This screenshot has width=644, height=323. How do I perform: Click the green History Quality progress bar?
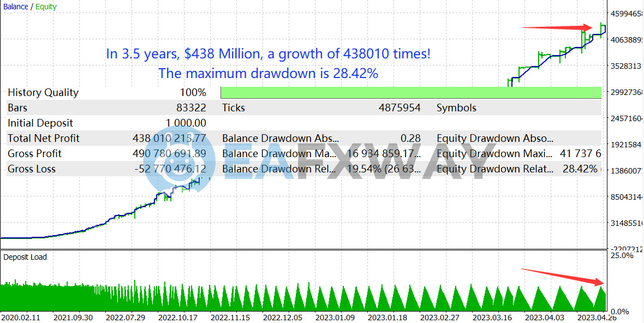click(x=410, y=92)
